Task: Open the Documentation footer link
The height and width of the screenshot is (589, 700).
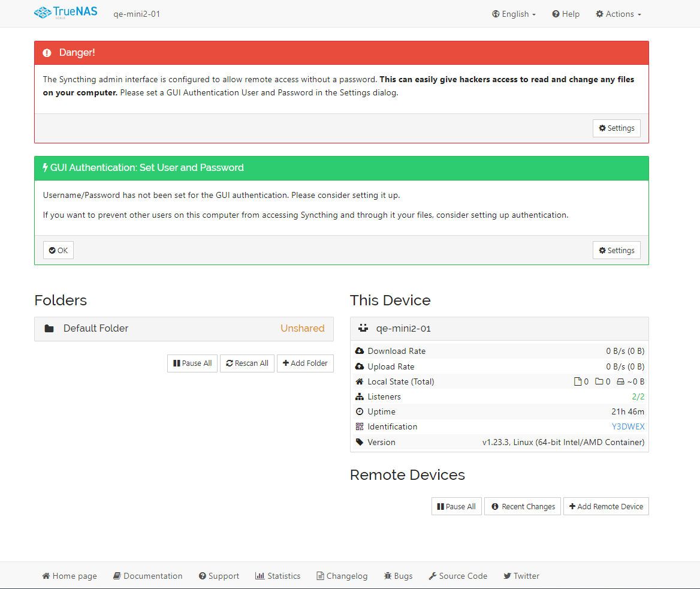Action: [x=148, y=576]
